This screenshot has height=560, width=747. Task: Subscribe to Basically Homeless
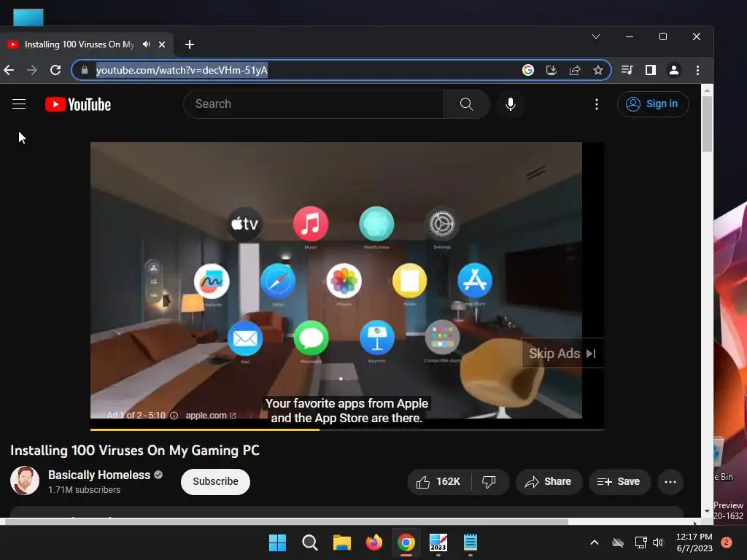pos(215,481)
